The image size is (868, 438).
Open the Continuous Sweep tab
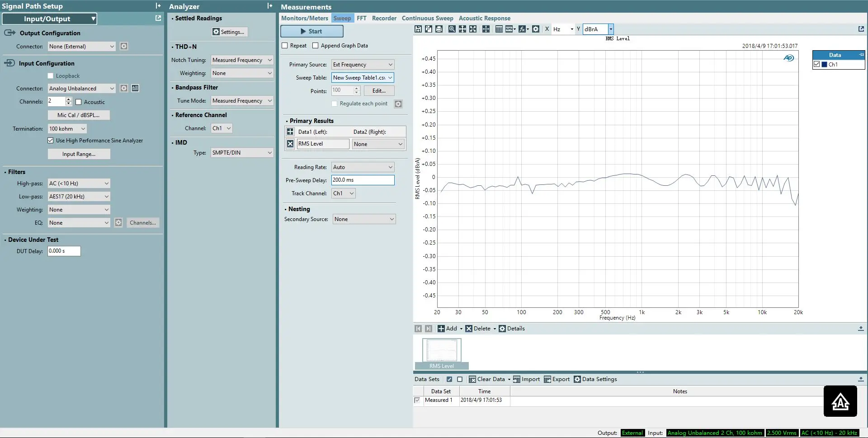428,18
